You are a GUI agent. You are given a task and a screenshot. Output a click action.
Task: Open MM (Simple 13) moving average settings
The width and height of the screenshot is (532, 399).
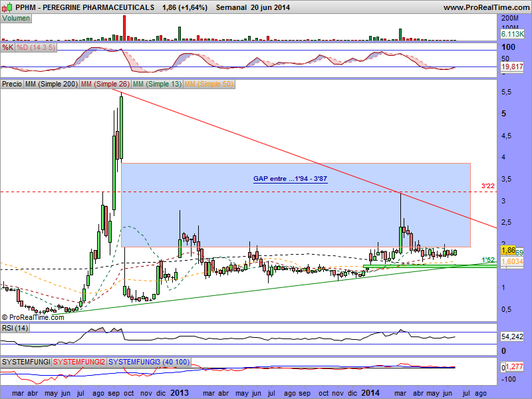click(x=157, y=84)
